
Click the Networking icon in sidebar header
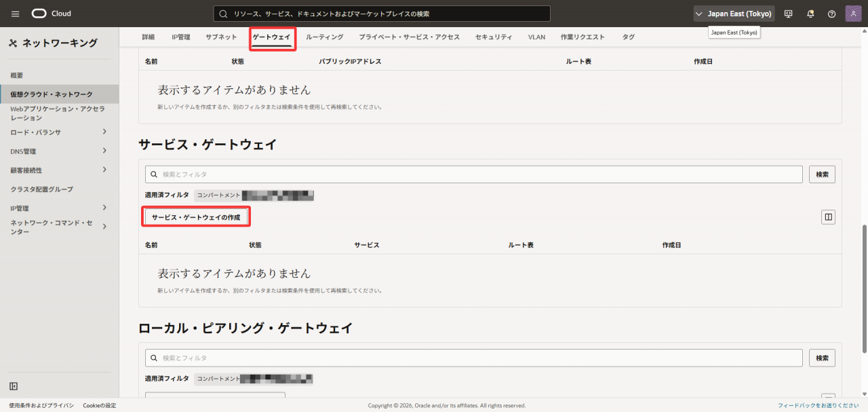click(13, 43)
